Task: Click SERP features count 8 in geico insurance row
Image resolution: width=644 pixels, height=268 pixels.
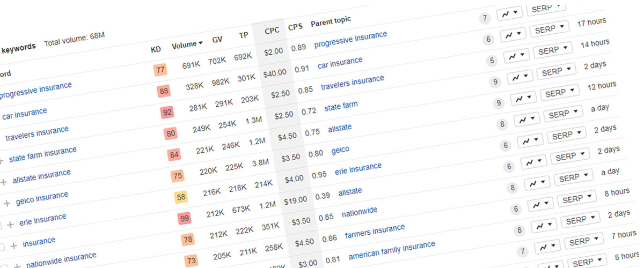Action: (x=502, y=125)
